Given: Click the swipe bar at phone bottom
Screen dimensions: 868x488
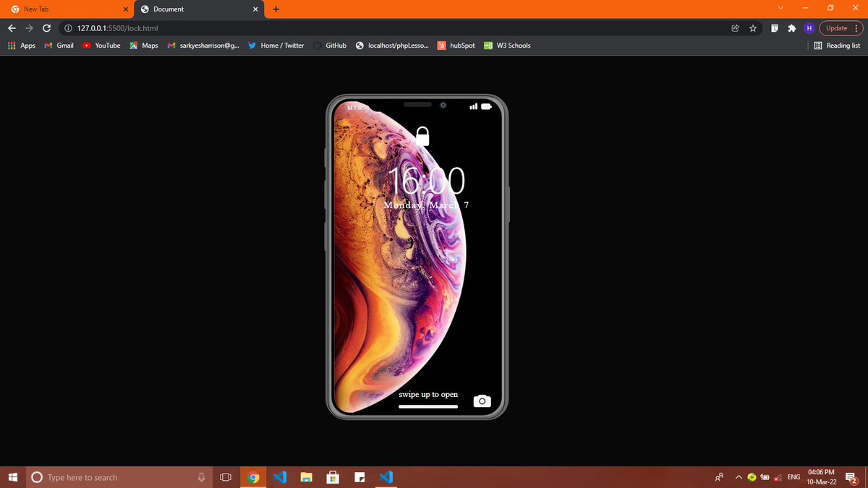Looking at the screenshot, I should coord(428,406).
